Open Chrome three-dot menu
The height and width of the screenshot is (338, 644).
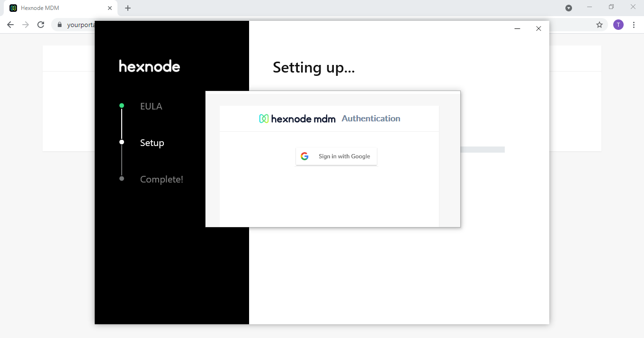pyautogui.click(x=634, y=25)
